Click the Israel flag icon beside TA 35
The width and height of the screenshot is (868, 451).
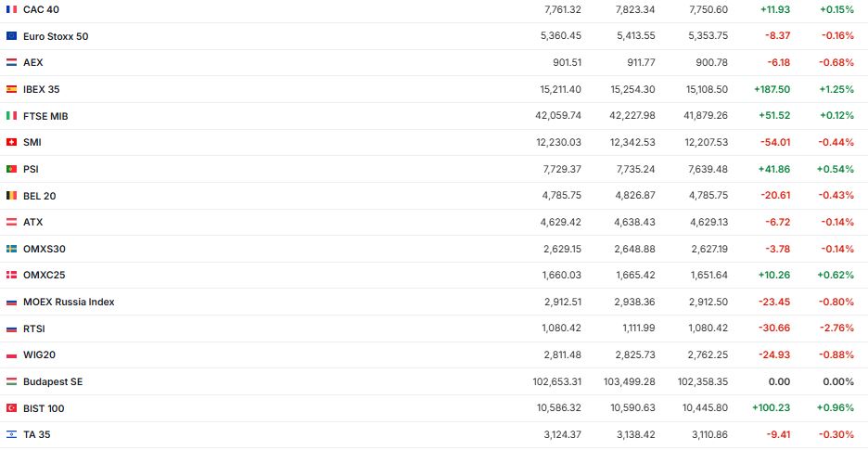point(11,434)
